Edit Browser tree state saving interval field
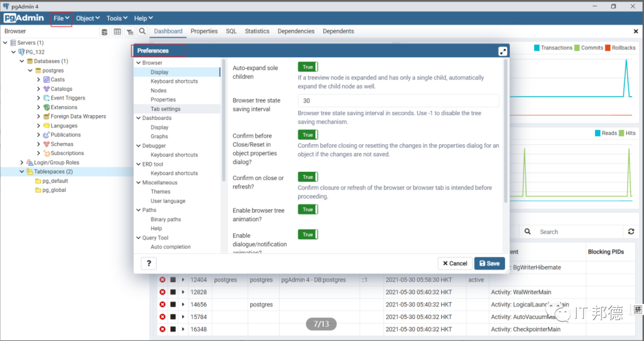644x341 pixels. tap(398, 101)
